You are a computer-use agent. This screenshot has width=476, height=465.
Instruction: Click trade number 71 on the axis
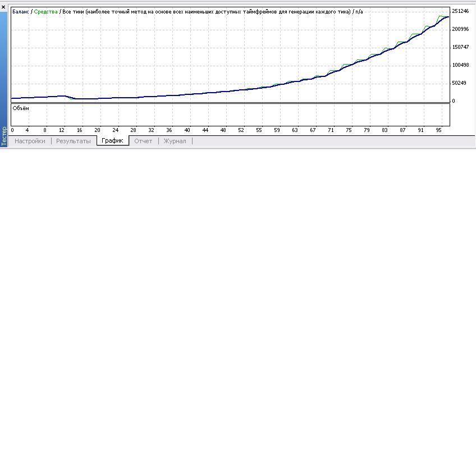pos(331,130)
